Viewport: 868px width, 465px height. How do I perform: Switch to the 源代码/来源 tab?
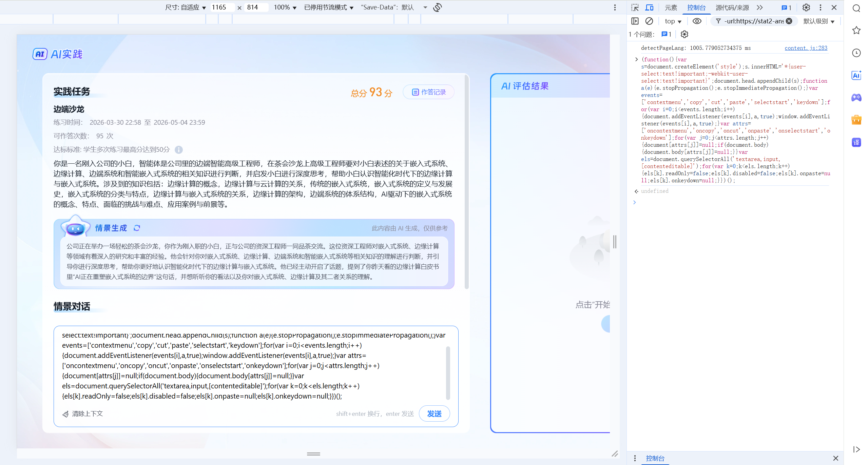click(x=732, y=7)
